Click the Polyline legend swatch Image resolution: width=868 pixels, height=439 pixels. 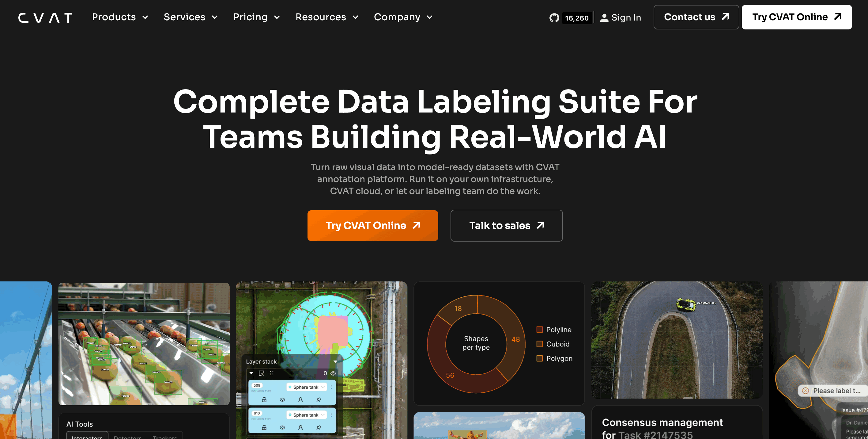pyautogui.click(x=539, y=330)
